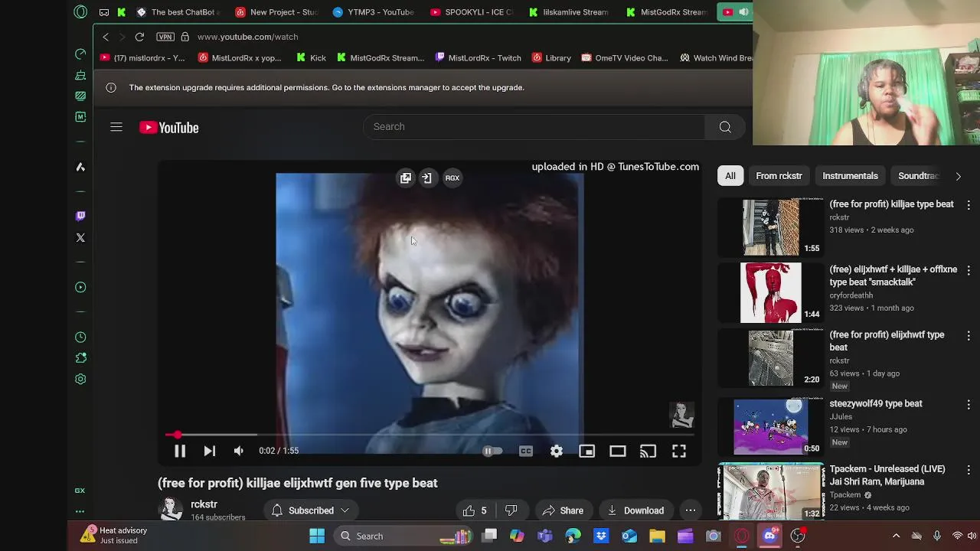Open Discord from the taskbar

pos(769,536)
